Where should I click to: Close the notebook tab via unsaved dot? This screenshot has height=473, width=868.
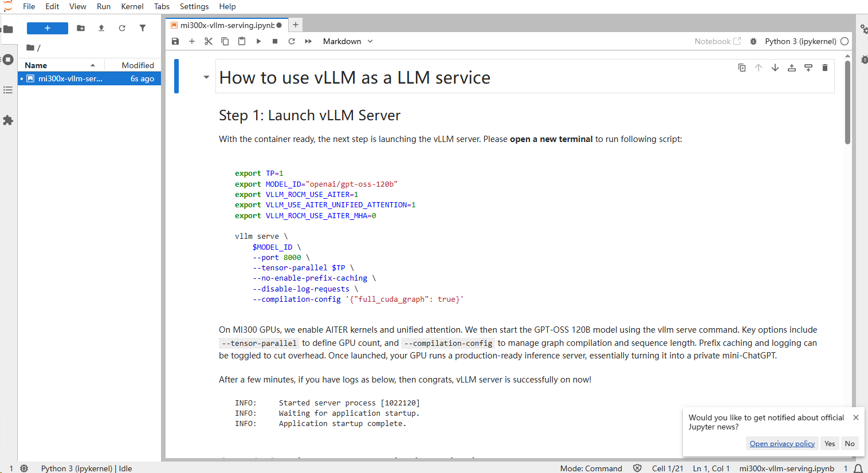click(x=279, y=25)
